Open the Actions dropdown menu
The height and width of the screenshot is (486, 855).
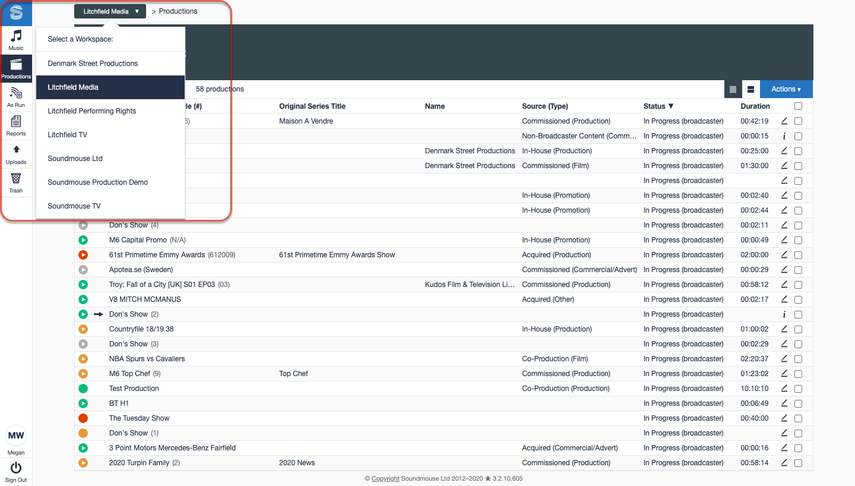(x=786, y=89)
